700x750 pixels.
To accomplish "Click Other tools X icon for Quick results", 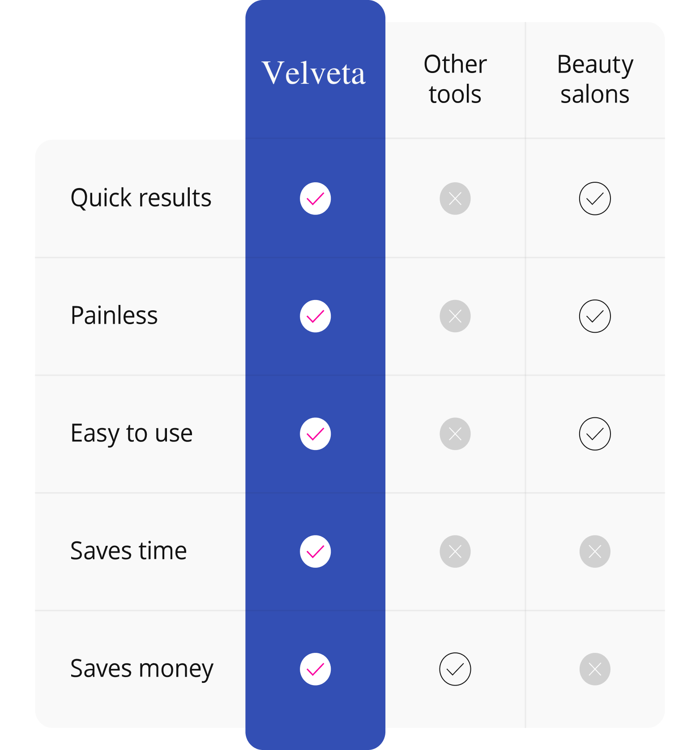I will coord(455,198).
